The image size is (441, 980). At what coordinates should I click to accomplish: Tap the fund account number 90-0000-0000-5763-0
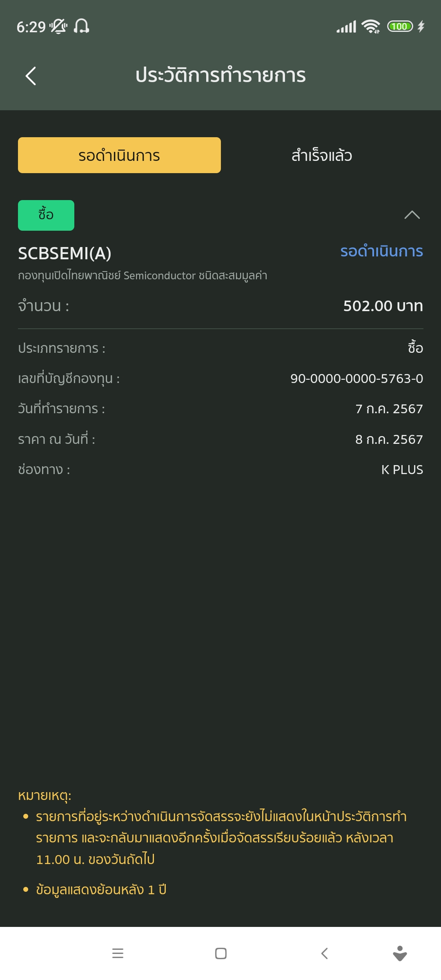[x=356, y=379]
